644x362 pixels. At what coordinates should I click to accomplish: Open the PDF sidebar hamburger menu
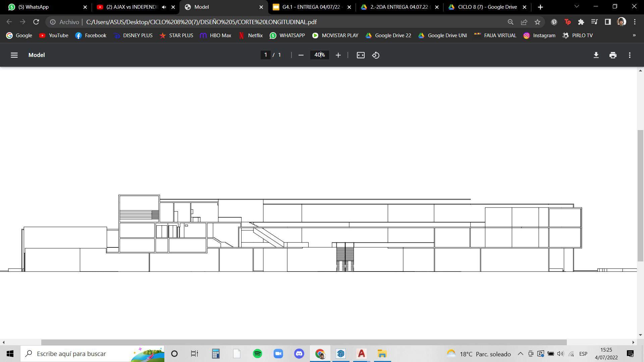14,55
